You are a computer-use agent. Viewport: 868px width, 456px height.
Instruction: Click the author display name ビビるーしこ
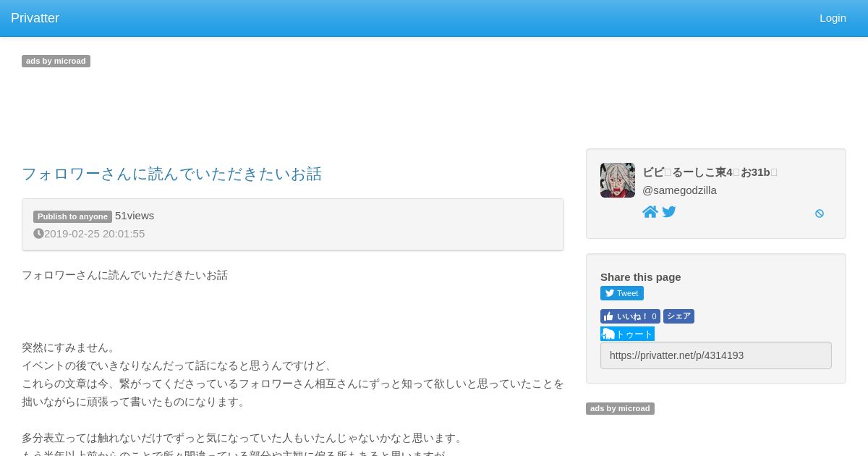tap(710, 172)
